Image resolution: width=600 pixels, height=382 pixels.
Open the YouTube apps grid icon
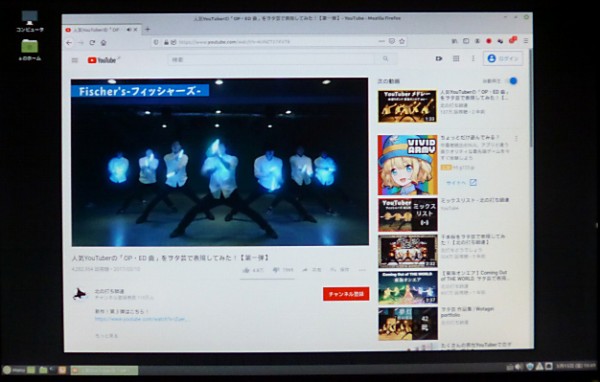pos(456,59)
